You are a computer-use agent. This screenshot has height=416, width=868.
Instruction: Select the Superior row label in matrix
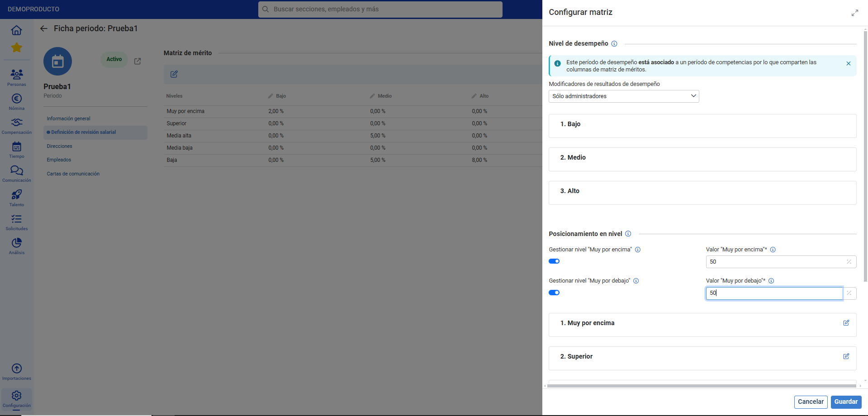176,123
